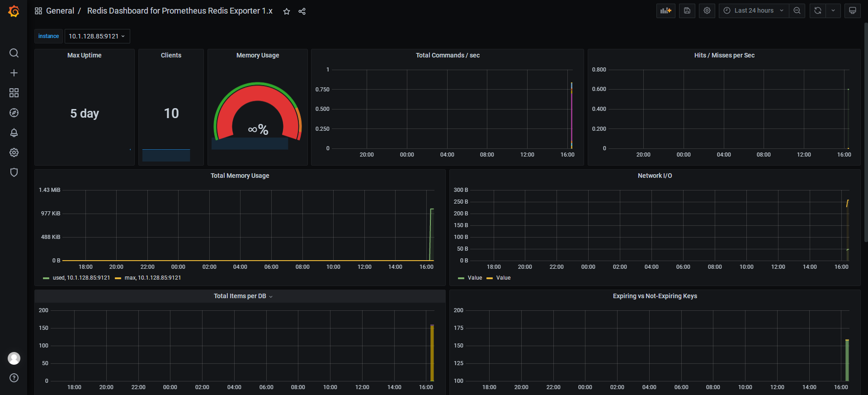Toggle the yellow Value legend in Network I/O

tap(503, 278)
